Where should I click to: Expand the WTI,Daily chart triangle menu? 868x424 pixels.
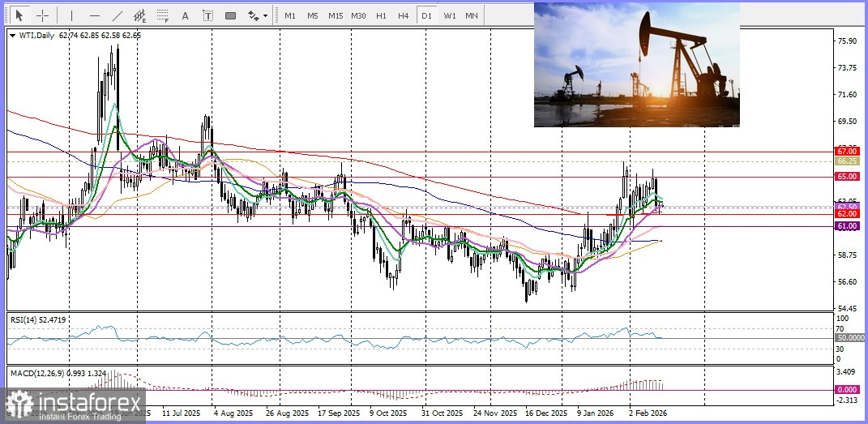(11, 36)
